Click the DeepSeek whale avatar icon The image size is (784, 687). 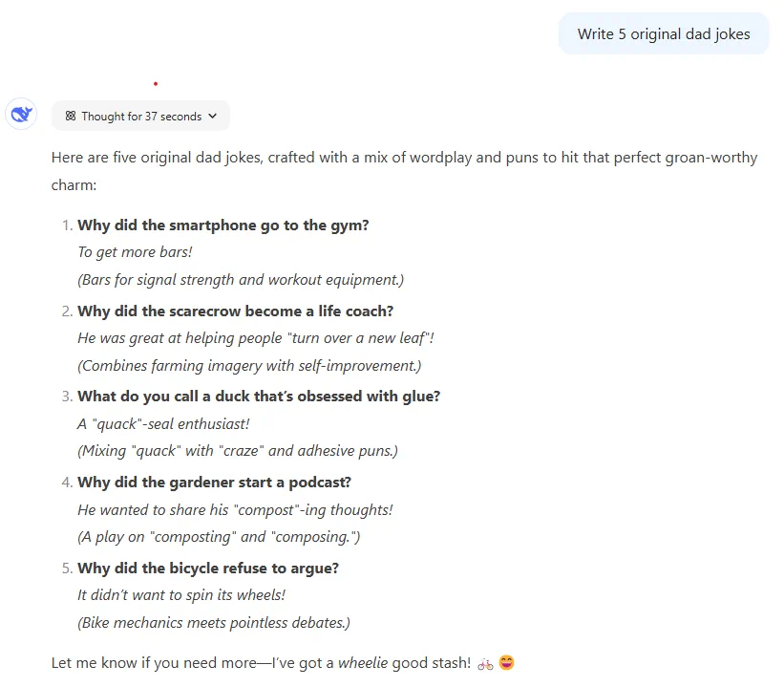(21, 116)
